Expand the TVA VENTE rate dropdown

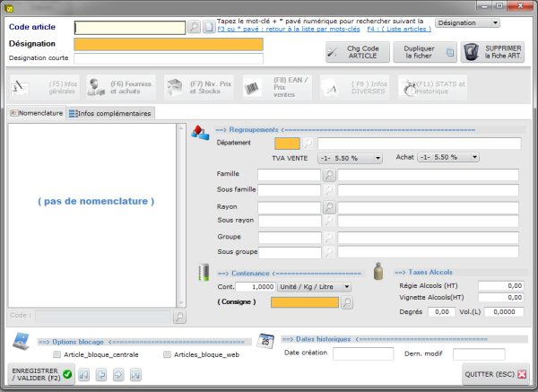tap(339, 157)
